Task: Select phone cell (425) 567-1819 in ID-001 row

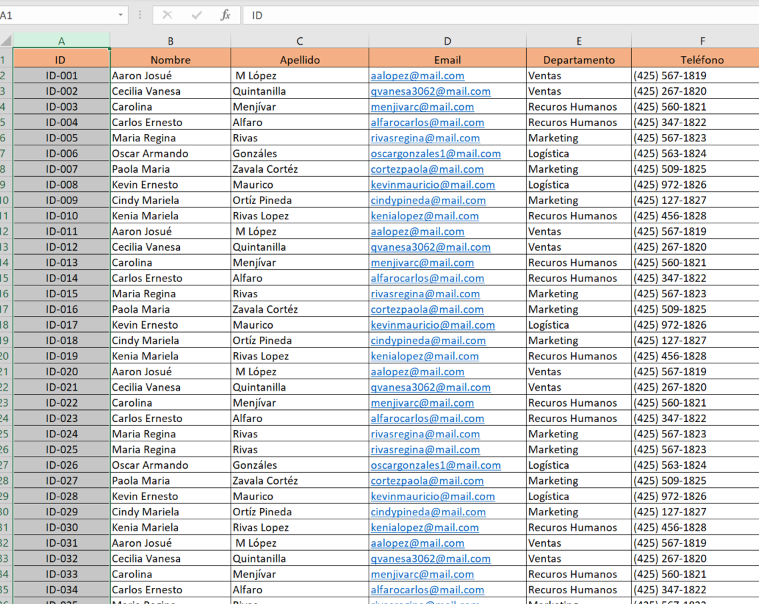Action: pyautogui.click(x=696, y=76)
